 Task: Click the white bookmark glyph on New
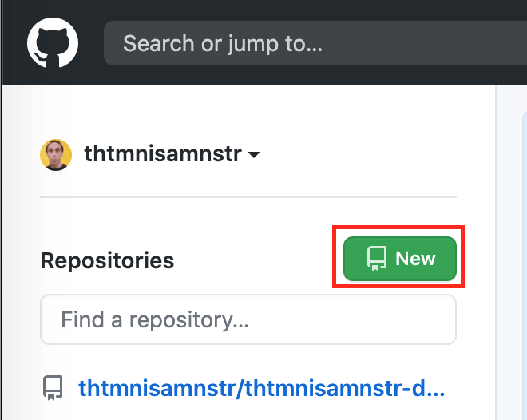click(x=376, y=259)
